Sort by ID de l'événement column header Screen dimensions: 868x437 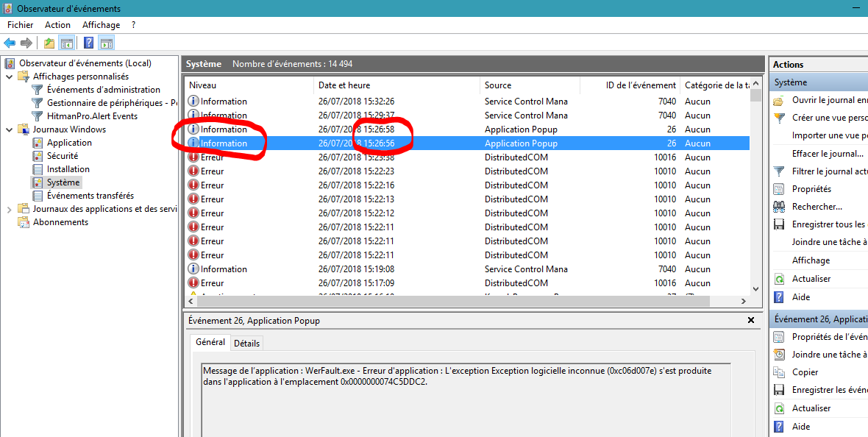click(630, 85)
